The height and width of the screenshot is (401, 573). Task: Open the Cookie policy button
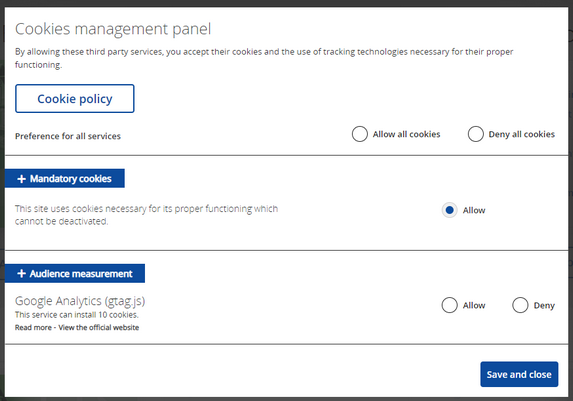click(75, 98)
